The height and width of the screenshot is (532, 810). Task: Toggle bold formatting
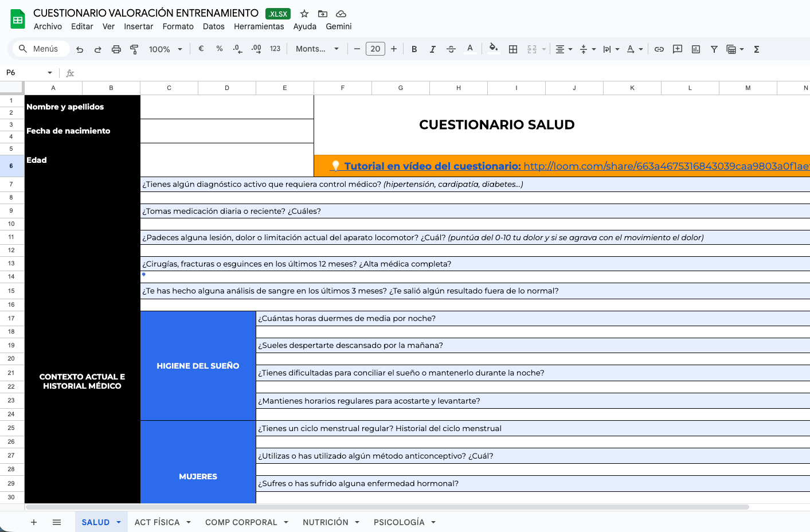(414, 49)
